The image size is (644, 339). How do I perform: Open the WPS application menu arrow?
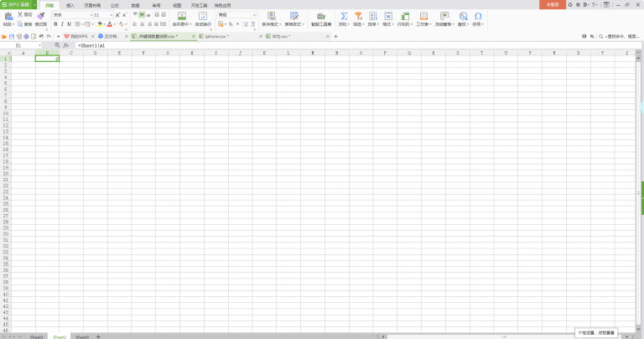pos(34,5)
